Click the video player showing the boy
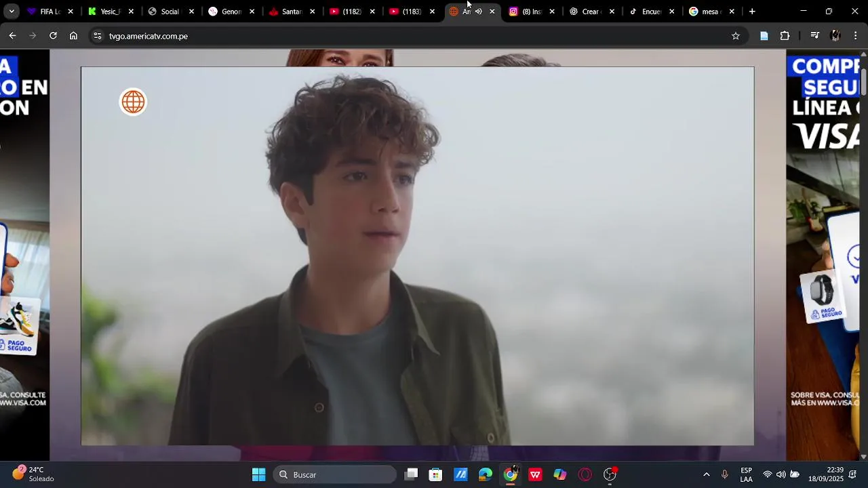The image size is (868, 488). pos(418,256)
